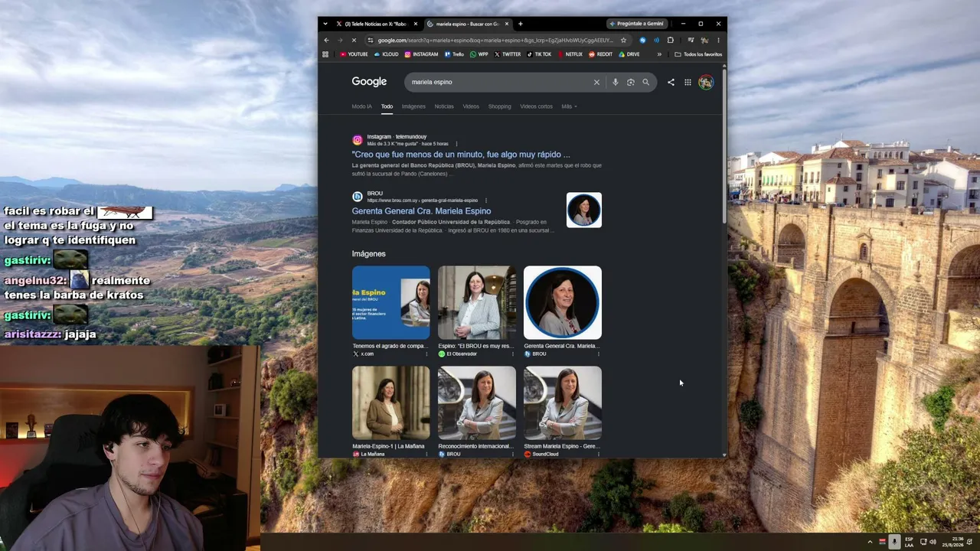Open the REDDIT bookmark
Image resolution: width=980 pixels, height=551 pixels.
(601, 54)
